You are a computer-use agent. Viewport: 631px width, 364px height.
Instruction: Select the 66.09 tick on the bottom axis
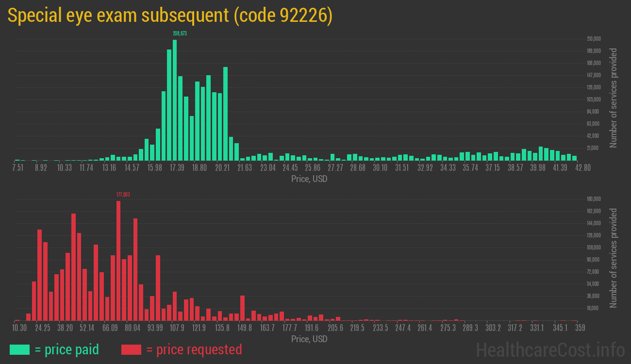click(x=110, y=328)
